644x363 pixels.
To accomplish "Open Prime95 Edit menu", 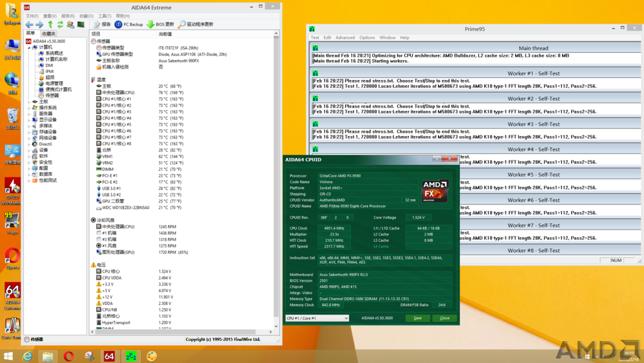I will (327, 37).
